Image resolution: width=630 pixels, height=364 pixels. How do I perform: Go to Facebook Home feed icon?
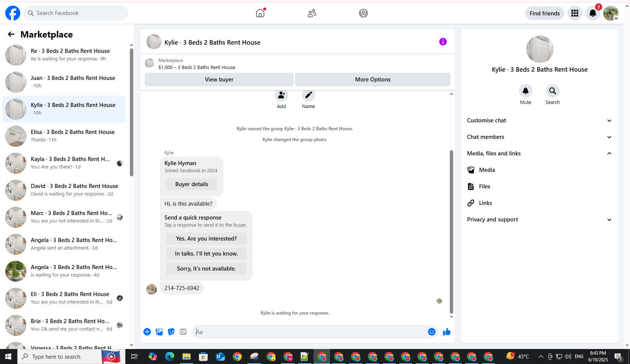pyautogui.click(x=260, y=13)
